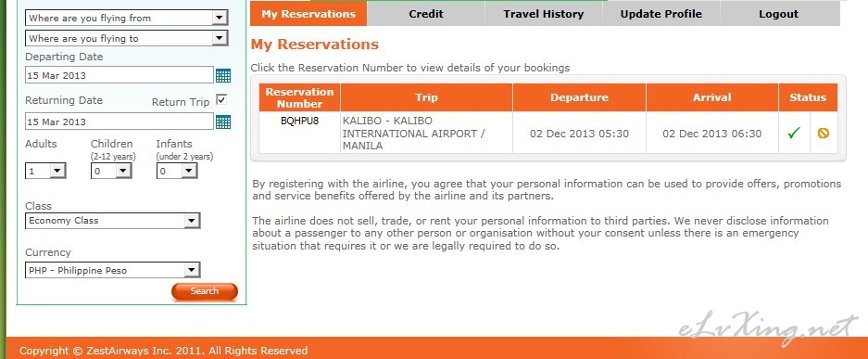Click the green checkmark status icon
Viewport: 868px width, 359px height.
click(794, 133)
